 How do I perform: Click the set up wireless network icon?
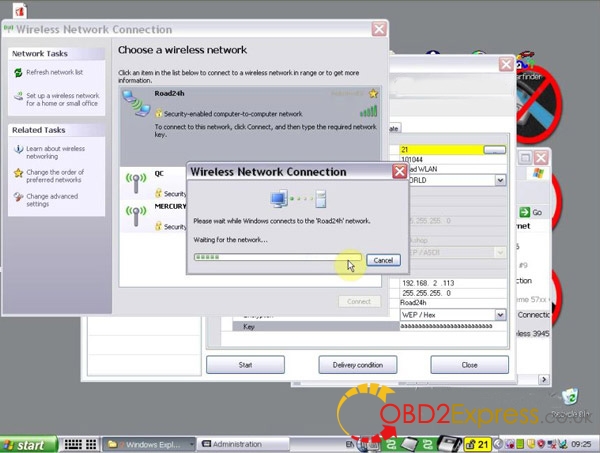point(17,97)
